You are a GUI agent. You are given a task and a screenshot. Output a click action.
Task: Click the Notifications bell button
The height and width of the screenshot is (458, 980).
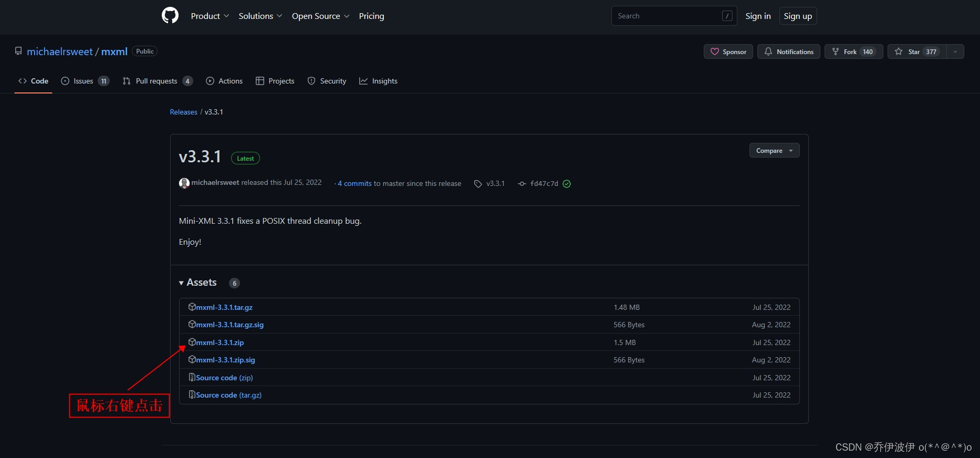point(788,51)
